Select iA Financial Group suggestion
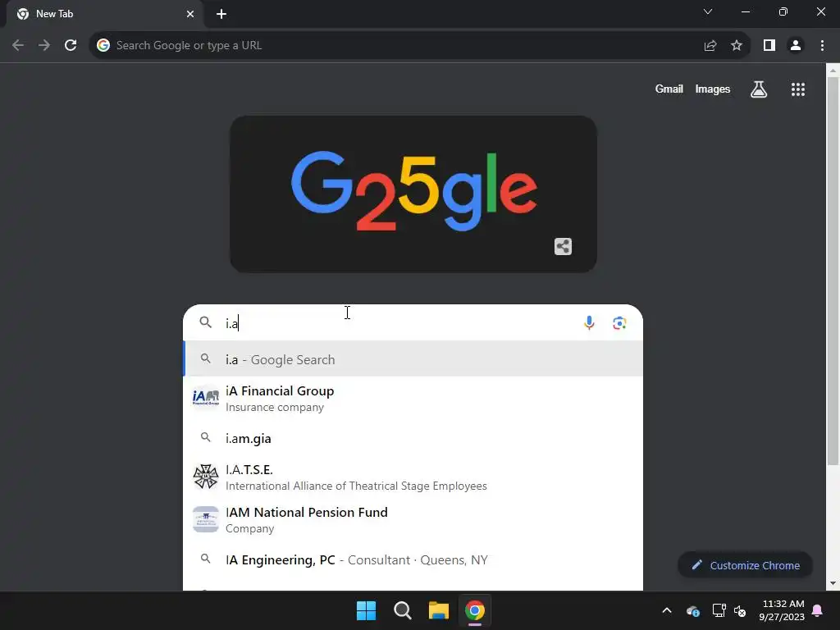 413,399
